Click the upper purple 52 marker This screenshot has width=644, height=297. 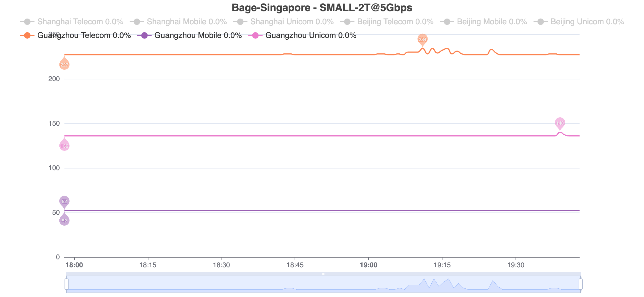click(64, 201)
